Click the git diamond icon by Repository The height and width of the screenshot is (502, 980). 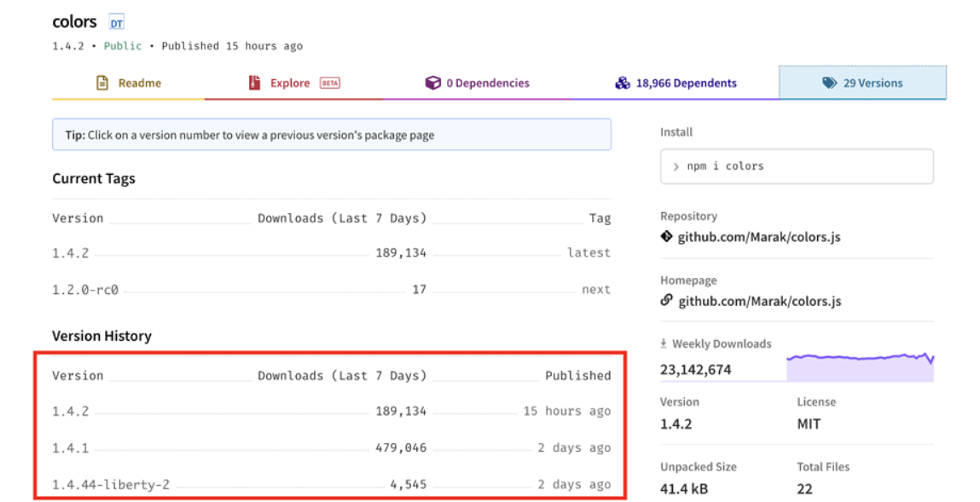666,236
